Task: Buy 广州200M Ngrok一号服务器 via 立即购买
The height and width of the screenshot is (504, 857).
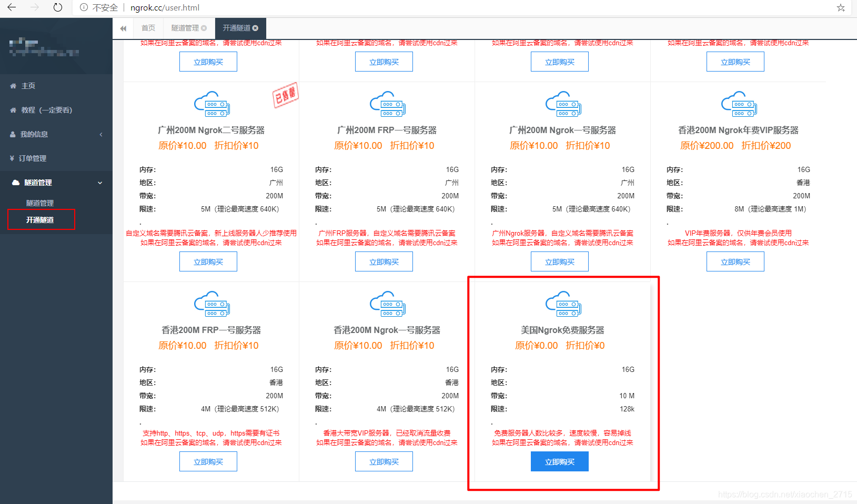Action: coord(560,261)
